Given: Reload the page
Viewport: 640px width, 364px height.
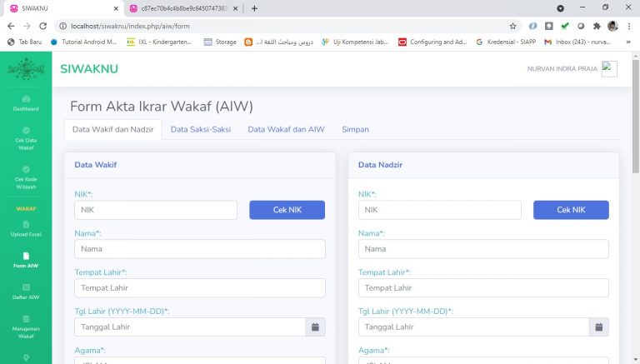Looking at the screenshot, I should pos(42,26).
